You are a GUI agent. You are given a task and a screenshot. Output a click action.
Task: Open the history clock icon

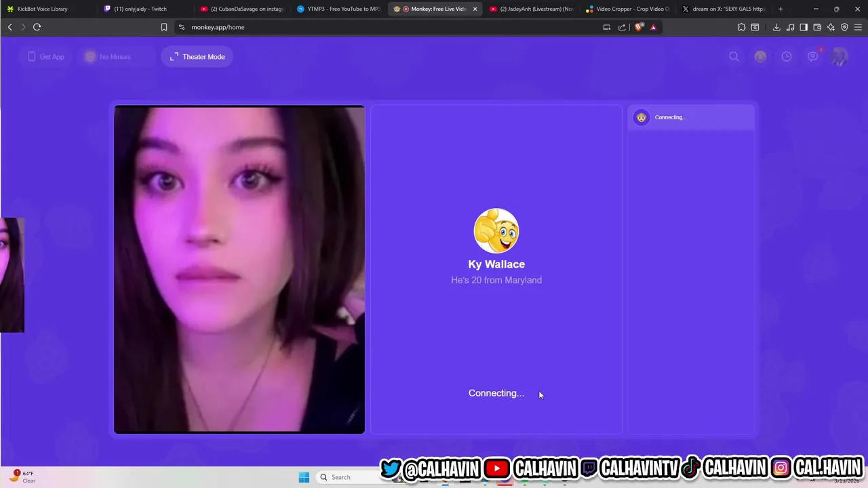click(787, 56)
